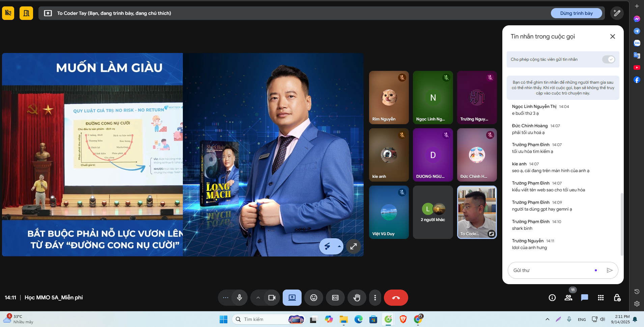The image size is (644, 327).
Task: Open Telegram in browser sidebar
Action: tap(637, 31)
